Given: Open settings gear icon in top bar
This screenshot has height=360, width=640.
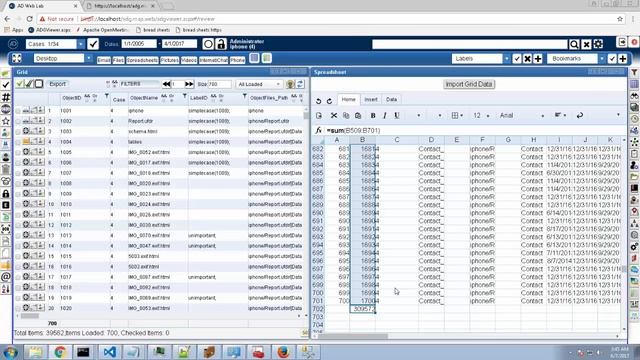Looking at the screenshot, I should pos(598,44).
